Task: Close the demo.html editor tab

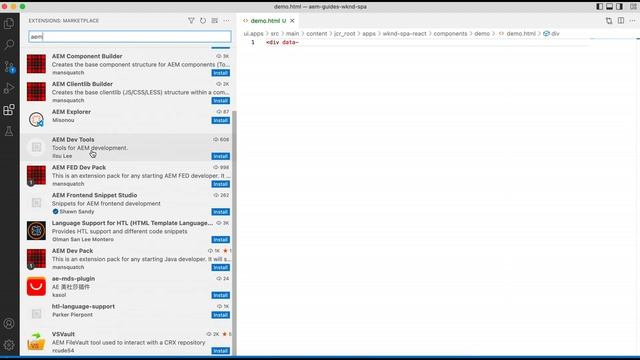Action: tap(292, 20)
